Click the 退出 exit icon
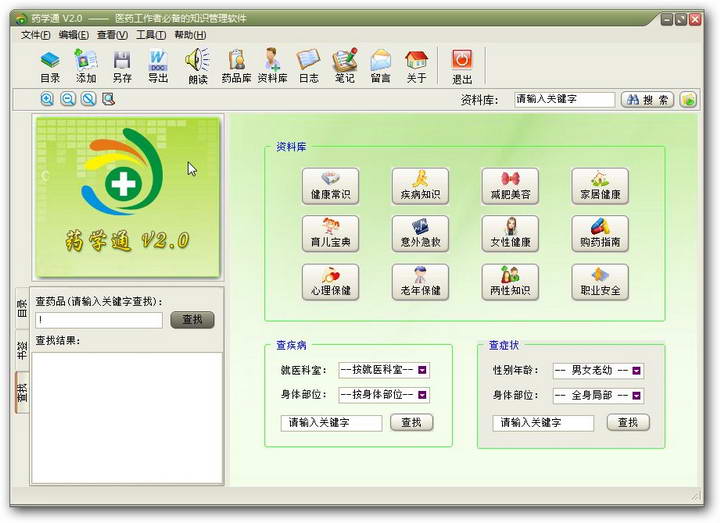Screen dimensions: 720x523 pos(461,66)
